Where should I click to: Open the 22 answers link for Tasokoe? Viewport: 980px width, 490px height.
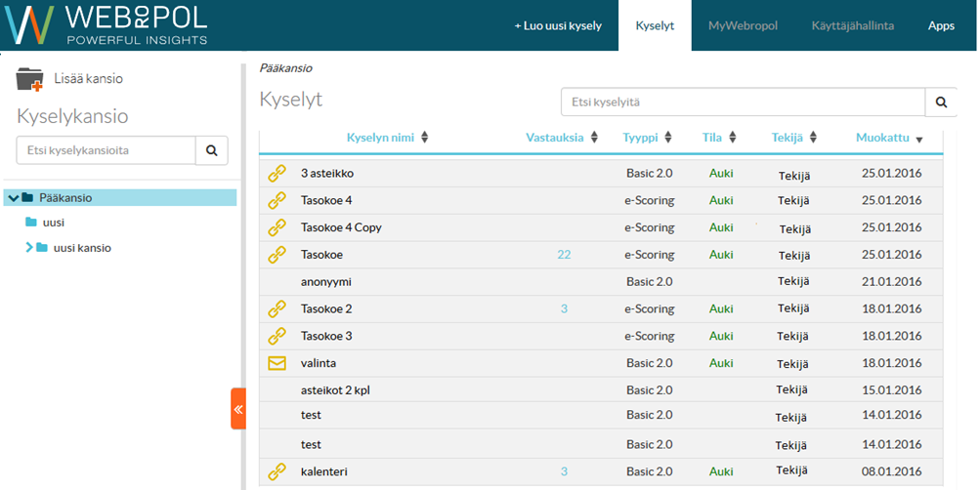click(564, 255)
